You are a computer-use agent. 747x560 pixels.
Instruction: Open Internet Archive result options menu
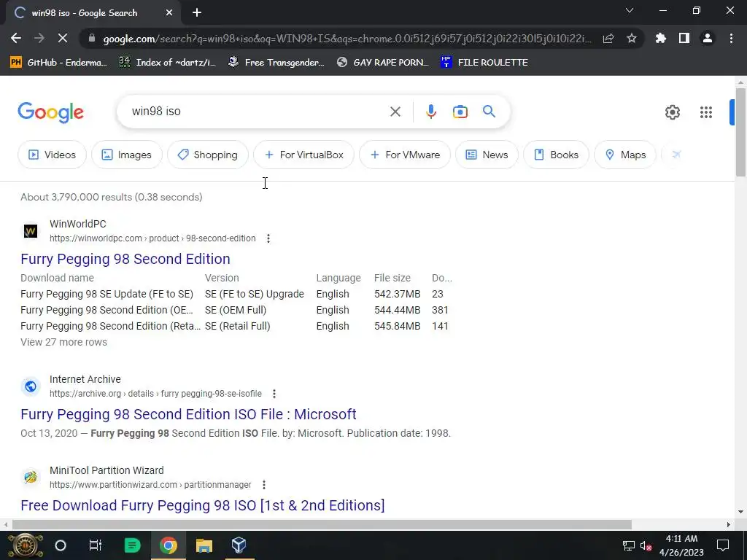tap(274, 393)
